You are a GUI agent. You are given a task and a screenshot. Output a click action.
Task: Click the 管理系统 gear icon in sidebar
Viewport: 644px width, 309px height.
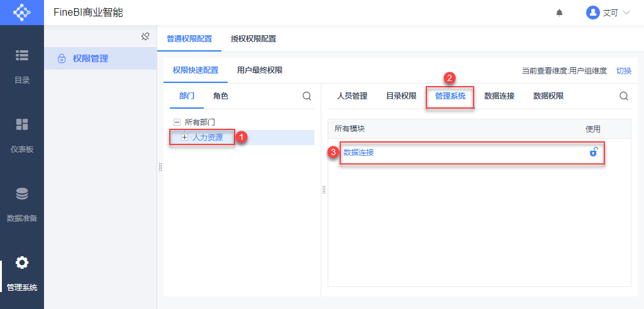coord(22,263)
